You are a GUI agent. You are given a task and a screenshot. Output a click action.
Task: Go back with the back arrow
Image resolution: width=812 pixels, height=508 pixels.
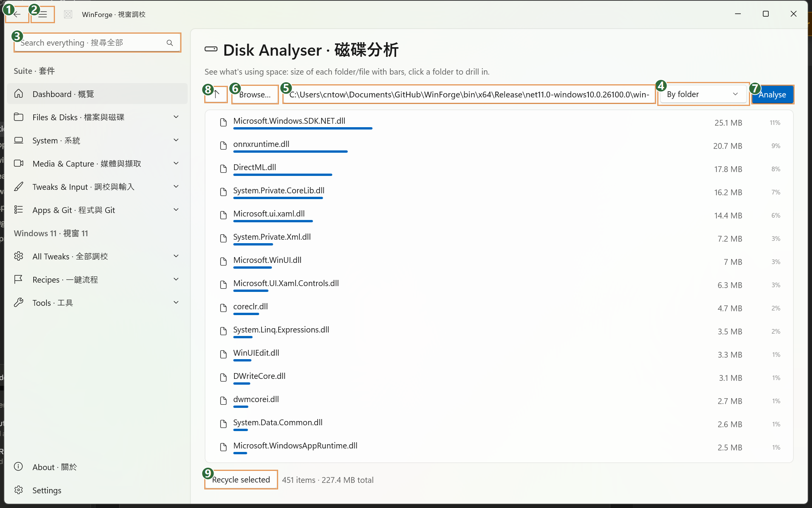click(x=17, y=14)
